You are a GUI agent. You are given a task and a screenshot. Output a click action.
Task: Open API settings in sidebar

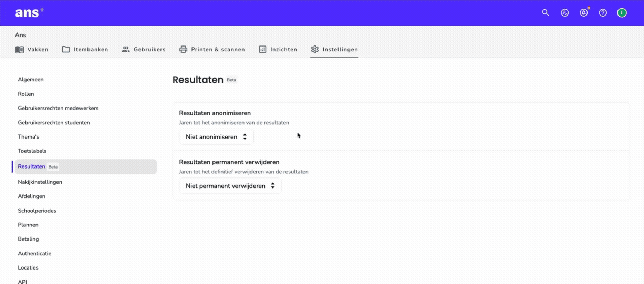pos(22,281)
